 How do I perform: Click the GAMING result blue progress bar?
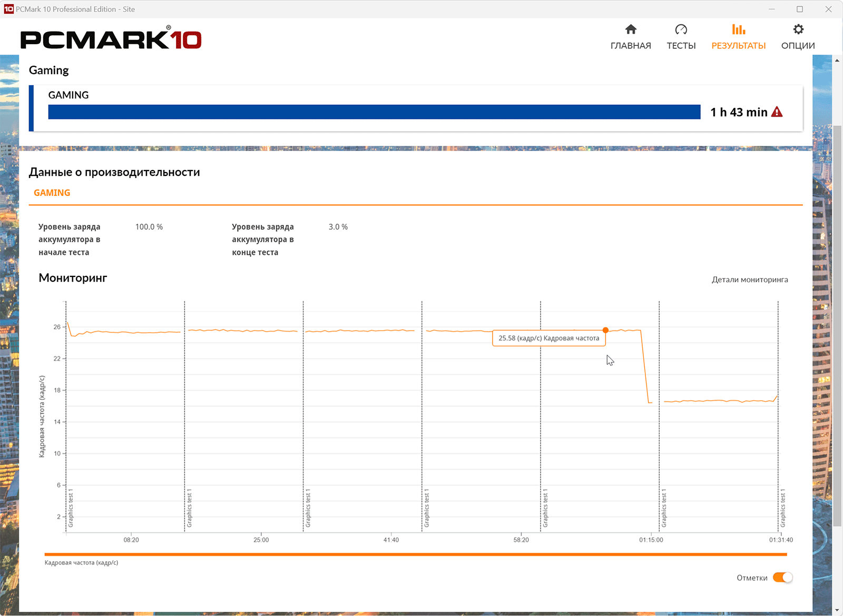point(374,112)
